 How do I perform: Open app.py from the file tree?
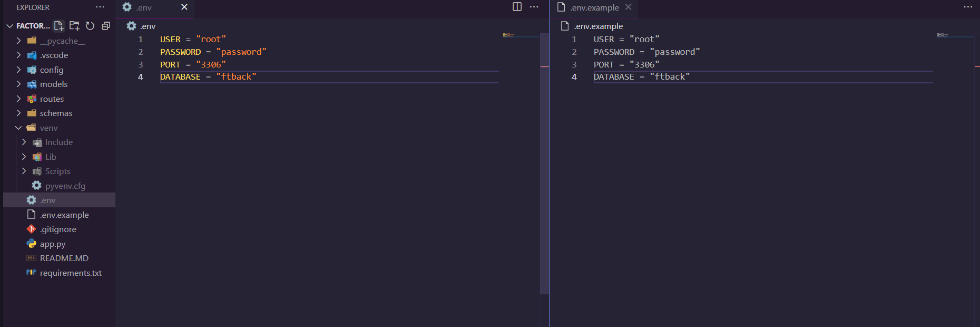pyautogui.click(x=59, y=244)
